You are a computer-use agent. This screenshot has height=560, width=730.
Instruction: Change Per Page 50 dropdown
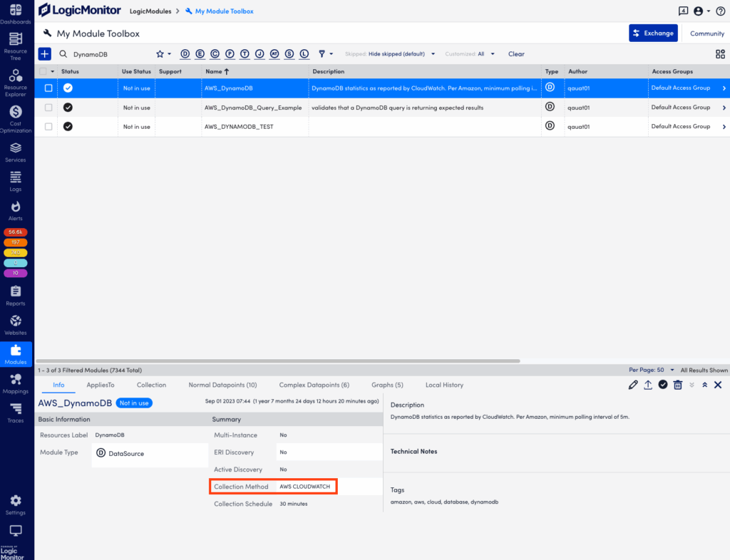point(652,370)
